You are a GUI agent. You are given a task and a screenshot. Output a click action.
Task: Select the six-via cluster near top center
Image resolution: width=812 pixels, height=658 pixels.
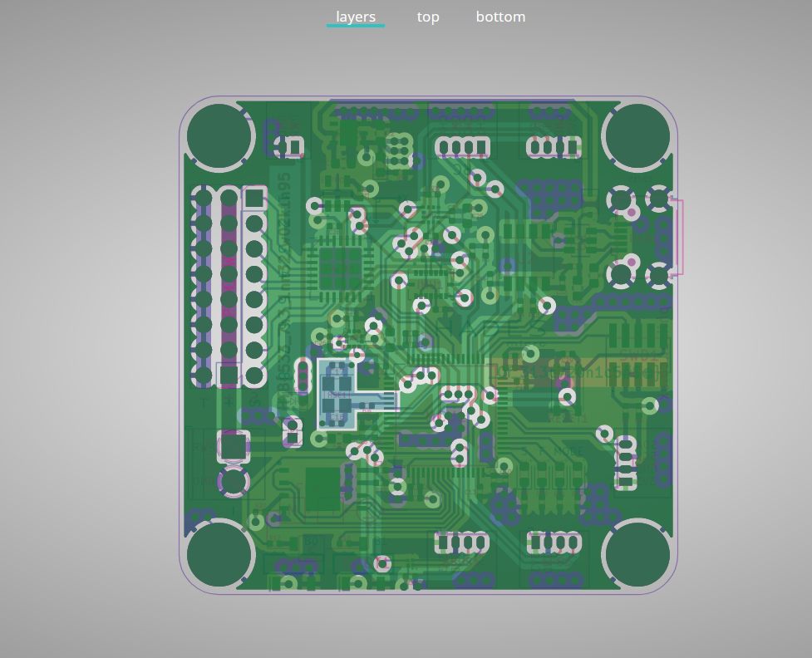(x=400, y=149)
